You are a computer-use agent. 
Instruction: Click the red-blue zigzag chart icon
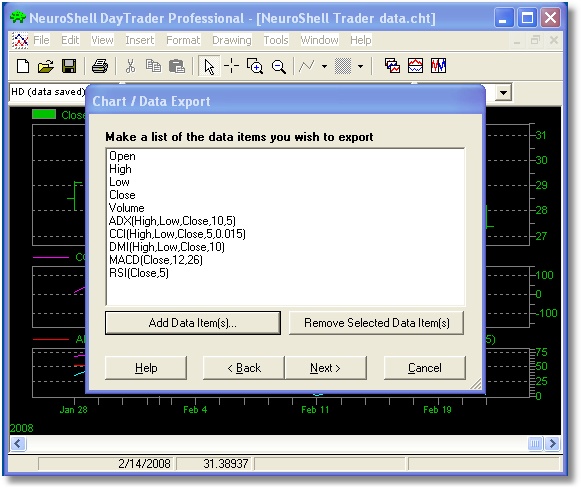coord(438,66)
